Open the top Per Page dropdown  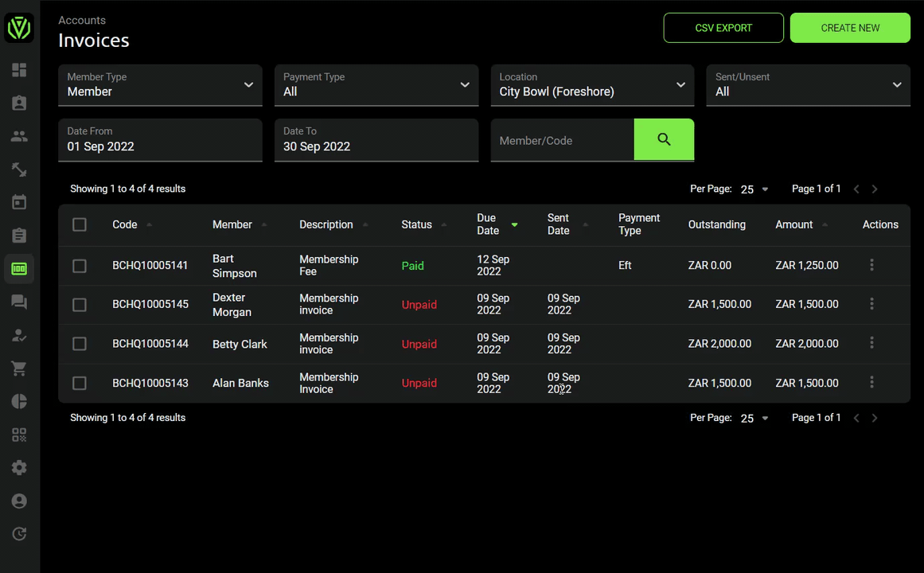pyautogui.click(x=754, y=189)
